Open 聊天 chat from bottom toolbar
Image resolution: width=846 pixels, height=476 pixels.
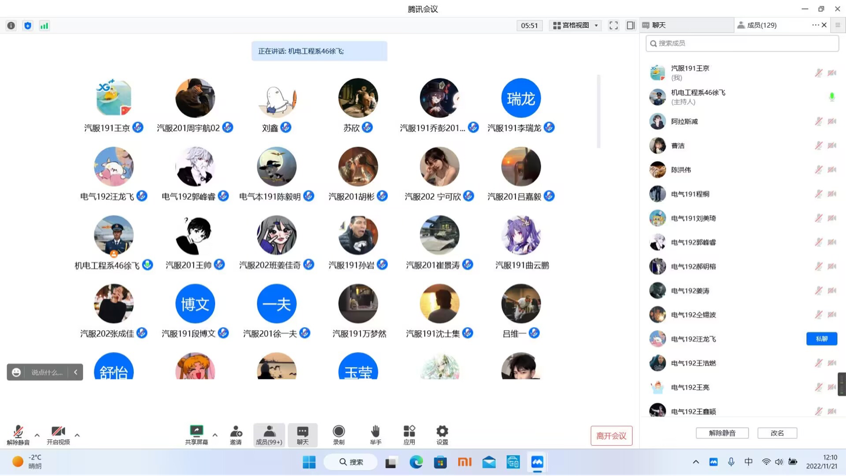point(302,434)
